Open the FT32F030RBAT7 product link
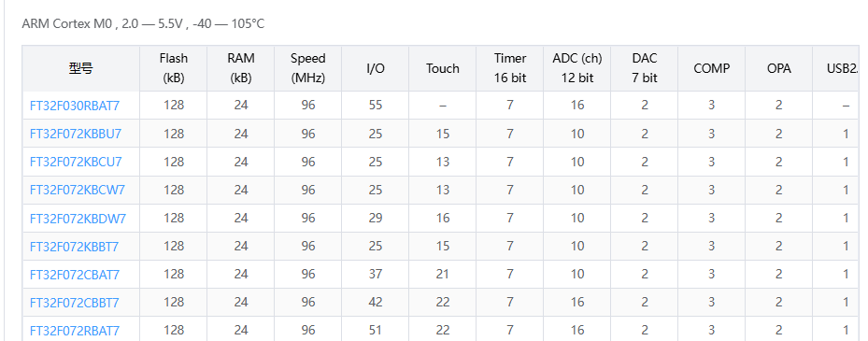Image resolution: width=868 pixels, height=341 pixels. (75, 106)
